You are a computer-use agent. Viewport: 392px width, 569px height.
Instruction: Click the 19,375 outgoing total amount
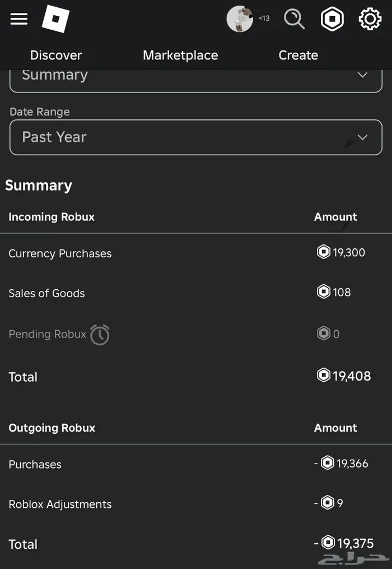(x=356, y=543)
